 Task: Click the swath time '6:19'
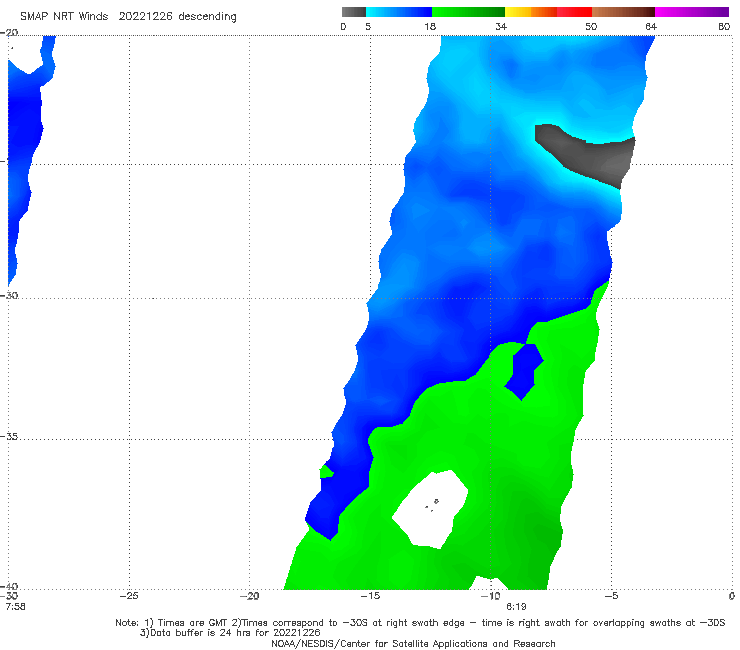[x=516, y=607]
